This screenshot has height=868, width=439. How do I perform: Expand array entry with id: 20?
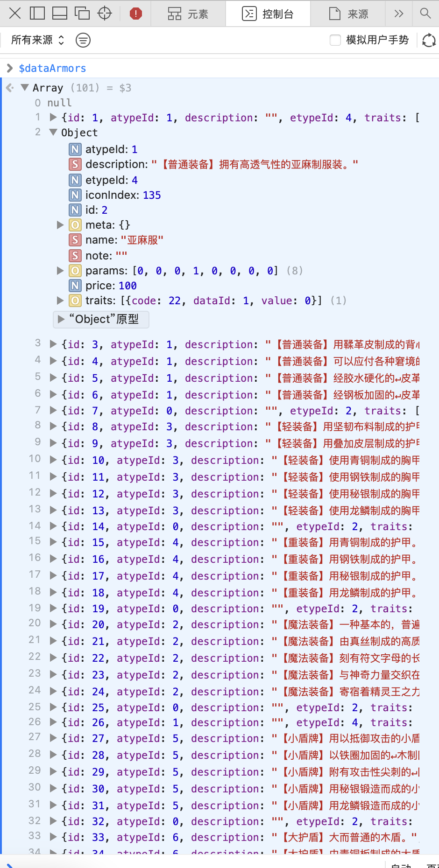click(53, 624)
